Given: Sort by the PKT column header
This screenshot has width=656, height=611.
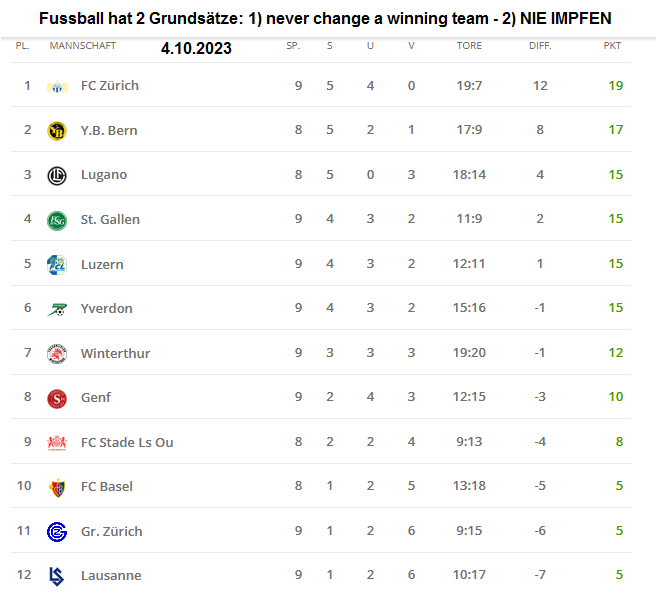Looking at the screenshot, I should [612, 46].
